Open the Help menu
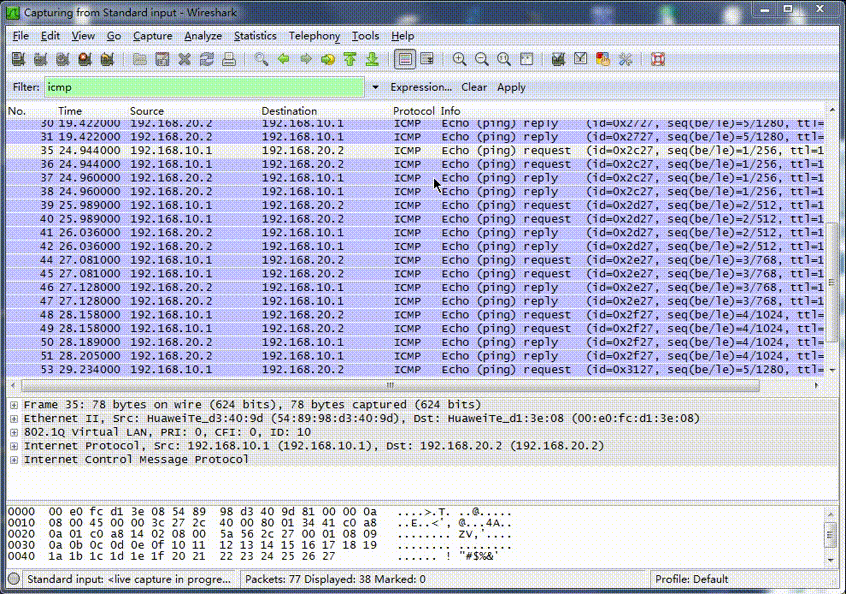This screenshot has width=846, height=594. [x=402, y=36]
